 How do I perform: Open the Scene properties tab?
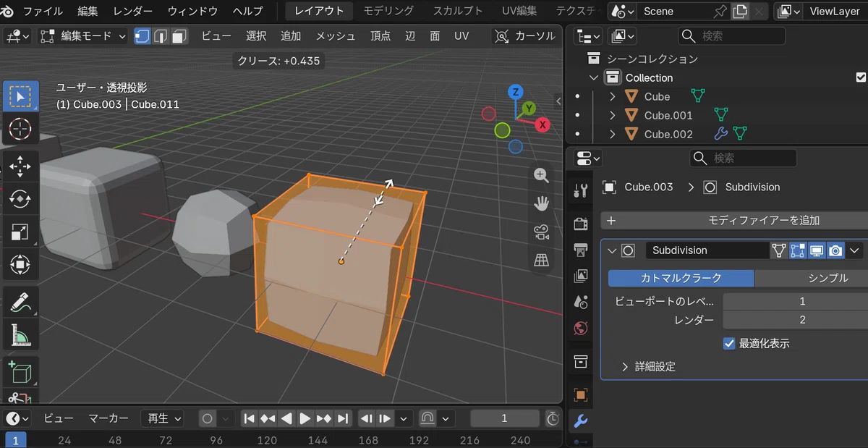pyautogui.click(x=580, y=302)
